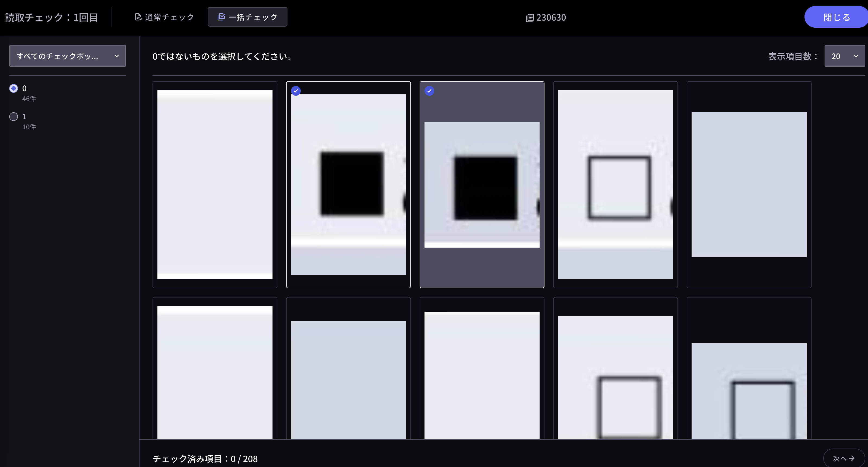This screenshot has height=467, width=868.
Task: Click the checkmark badge on second thumbnail
Action: point(296,91)
